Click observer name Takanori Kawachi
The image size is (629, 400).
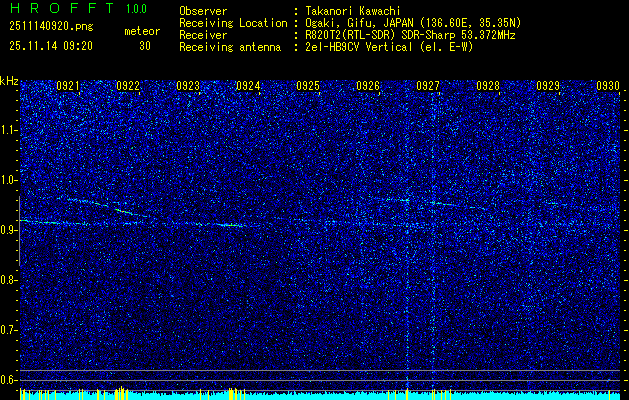(x=353, y=11)
